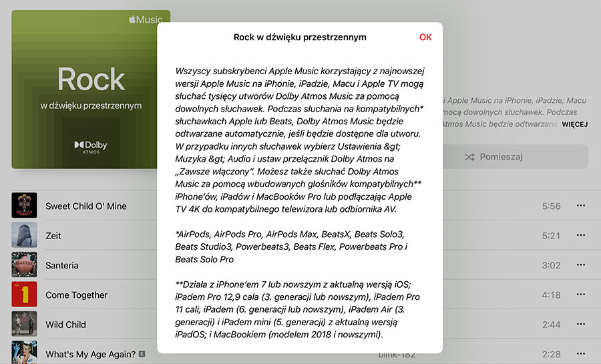Open the three-dot menu for Zeit

580,236
